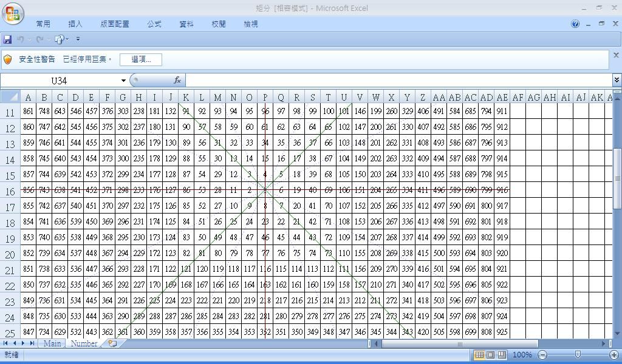Click the vertical scrollbar down arrow

click(617, 334)
